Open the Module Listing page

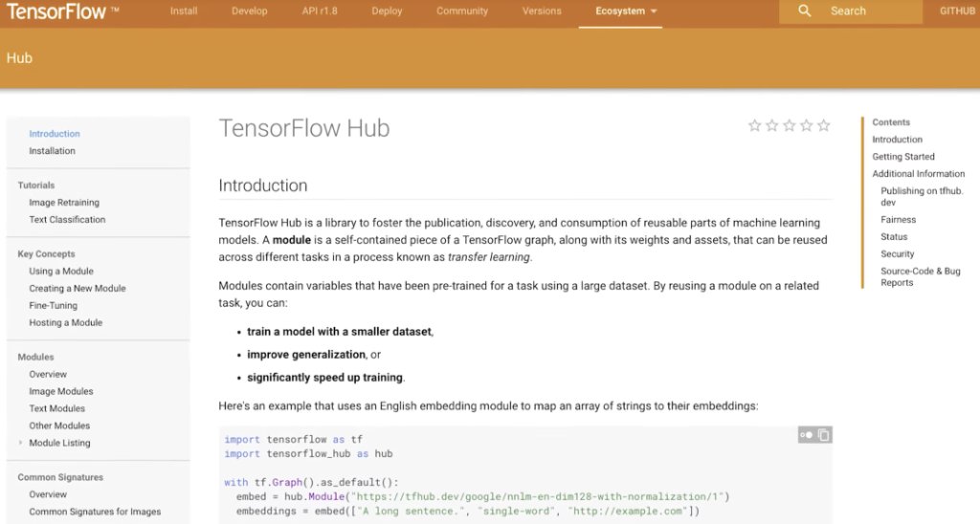click(x=59, y=443)
